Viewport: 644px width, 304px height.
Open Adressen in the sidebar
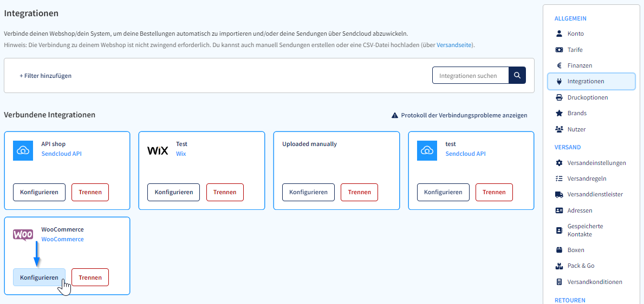click(x=580, y=210)
